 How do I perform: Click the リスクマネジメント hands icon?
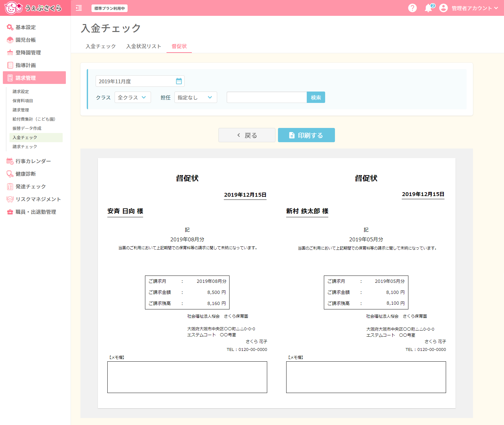(x=10, y=199)
